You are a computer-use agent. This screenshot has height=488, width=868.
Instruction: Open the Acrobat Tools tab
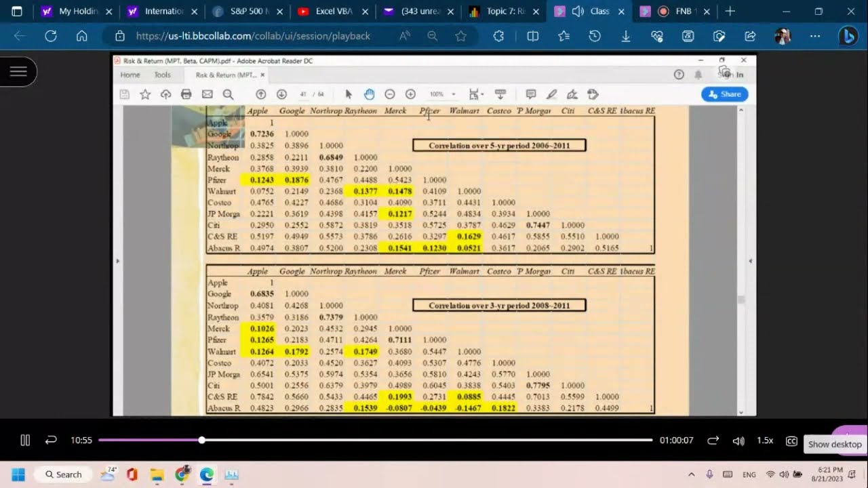tap(162, 75)
